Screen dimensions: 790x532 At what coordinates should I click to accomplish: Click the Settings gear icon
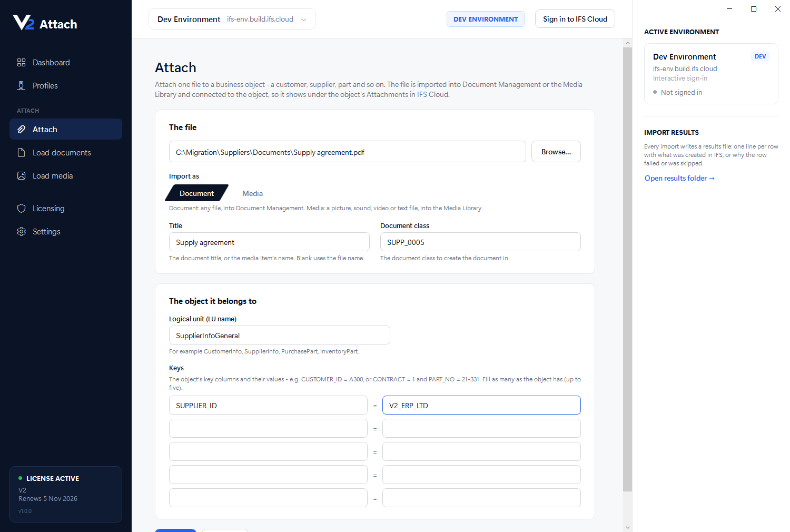[x=21, y=232]
